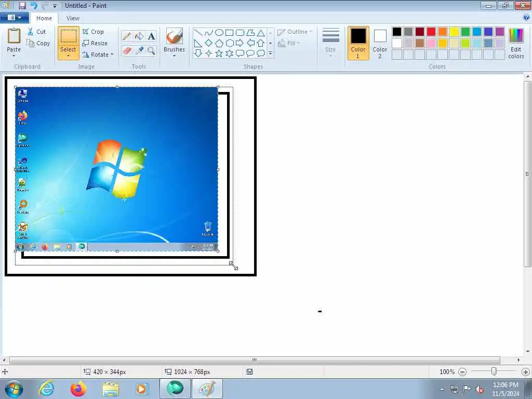The height and width of the screenshot is (399, 532).
Task: Pick the red color swatch
Action: 431,32
